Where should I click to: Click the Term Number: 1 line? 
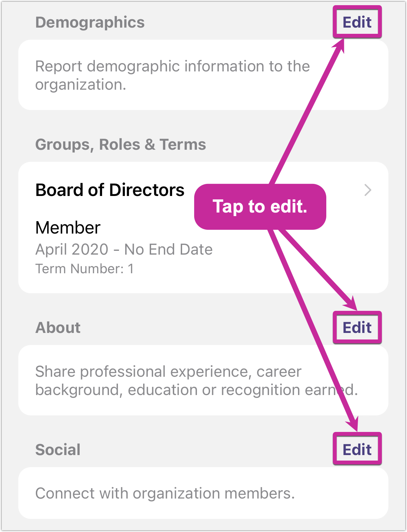pos(85,269)
